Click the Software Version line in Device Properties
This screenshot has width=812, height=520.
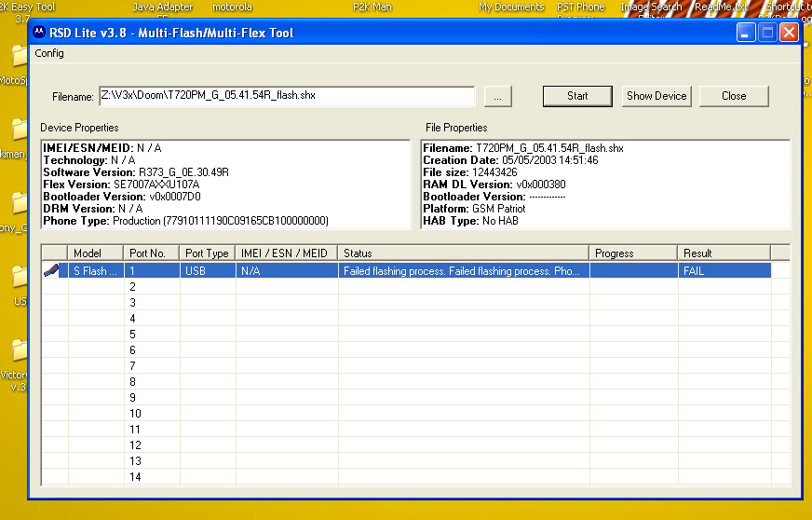pos(136,172)
